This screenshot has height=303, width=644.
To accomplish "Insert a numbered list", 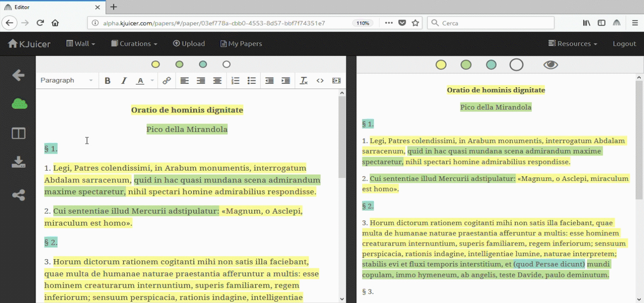I will (x=235, y=80).
